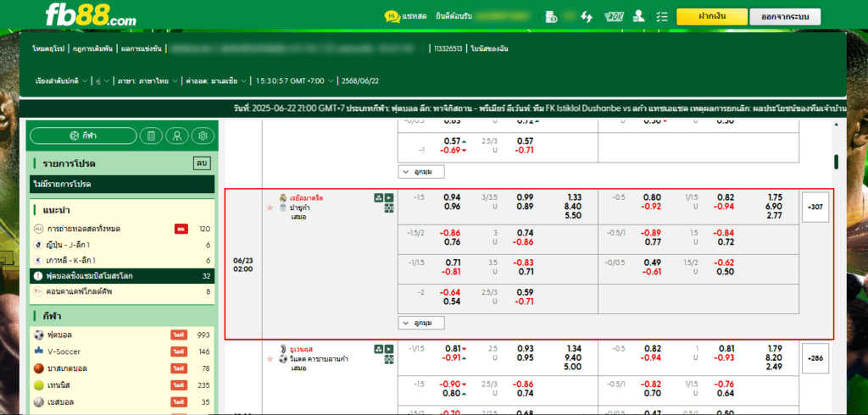
Task: Click the statistics icon for Real Madrid match
Action: tap(378, 197)
